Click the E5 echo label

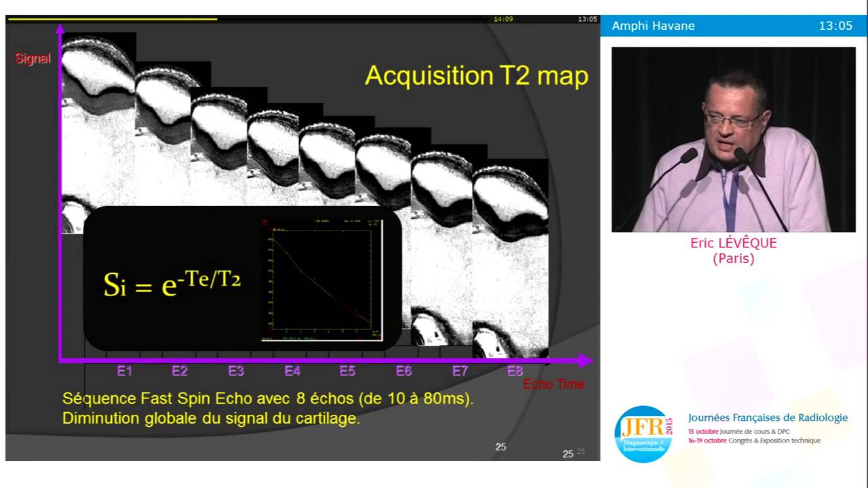coord(347,371)
